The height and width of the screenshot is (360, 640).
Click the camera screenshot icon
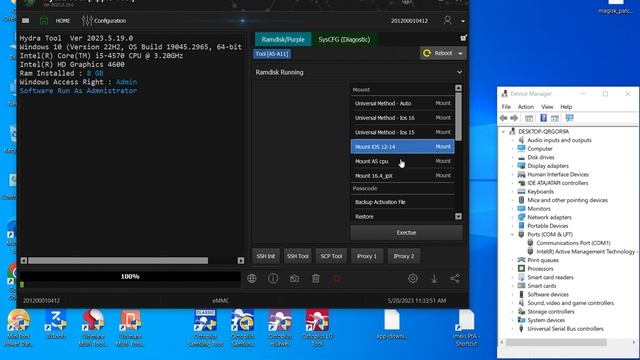[294, 278]
